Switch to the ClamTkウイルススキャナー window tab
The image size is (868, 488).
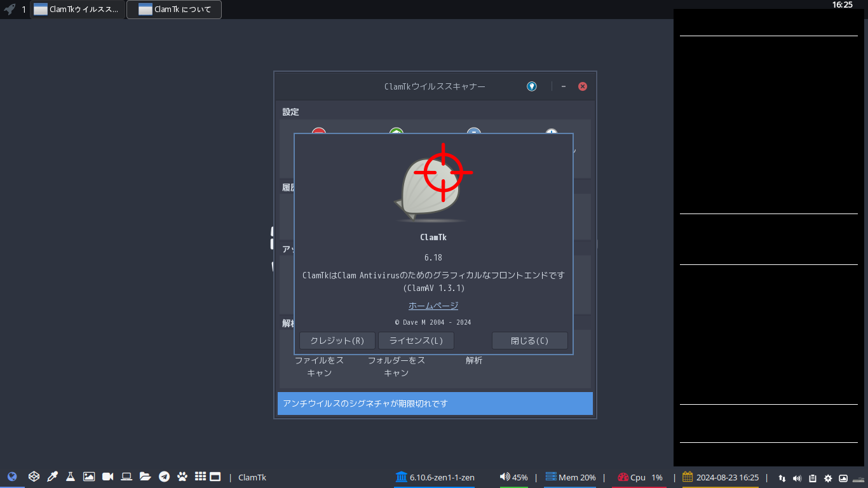(x=76, y=10)
